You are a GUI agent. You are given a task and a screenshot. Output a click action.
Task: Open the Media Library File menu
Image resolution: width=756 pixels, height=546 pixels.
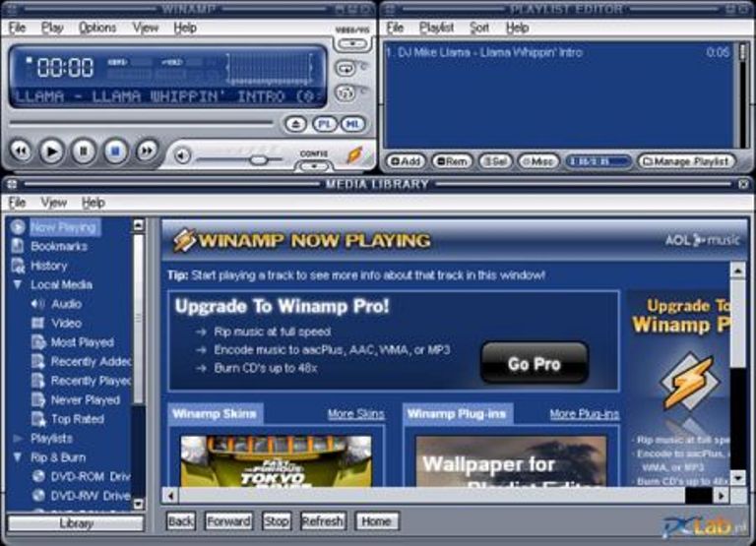tap(17, 203)
